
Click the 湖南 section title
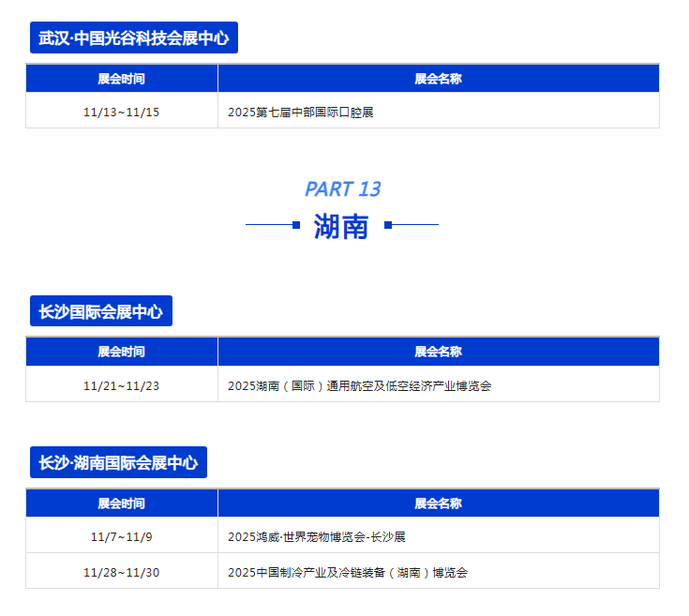(x=341, y=226)
